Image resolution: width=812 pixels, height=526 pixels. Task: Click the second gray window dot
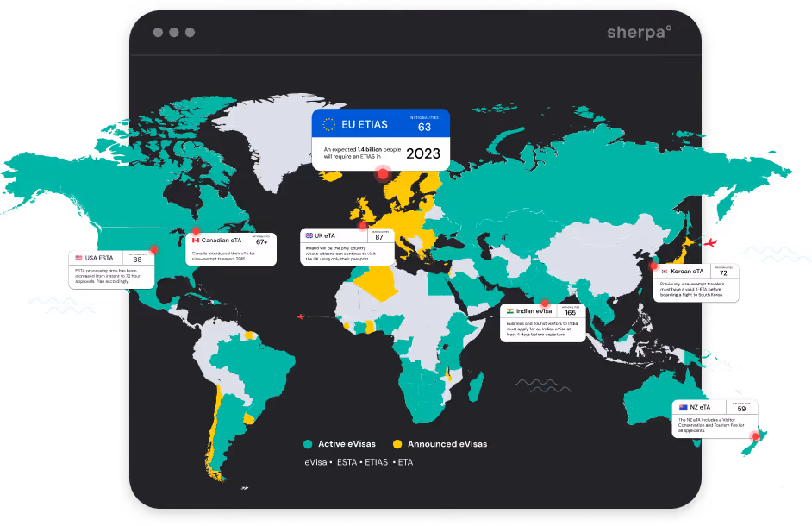pyautogui.click(x=174, y=33)
